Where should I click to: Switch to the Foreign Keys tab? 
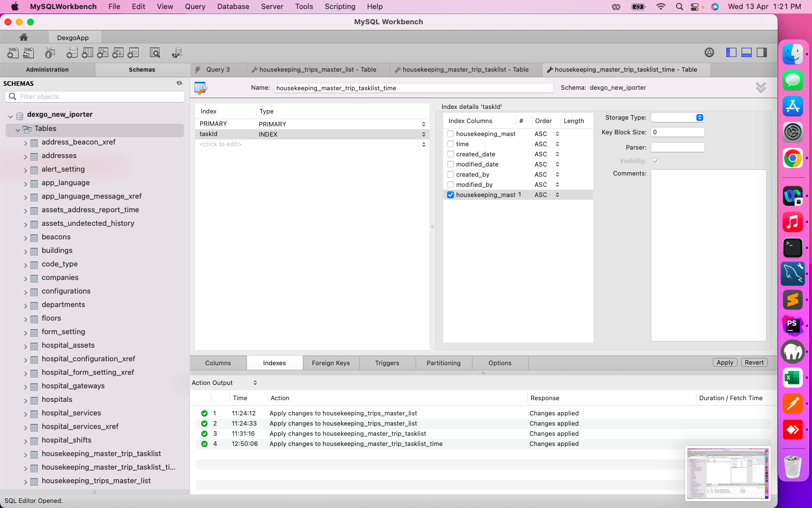tap(331, 363)
